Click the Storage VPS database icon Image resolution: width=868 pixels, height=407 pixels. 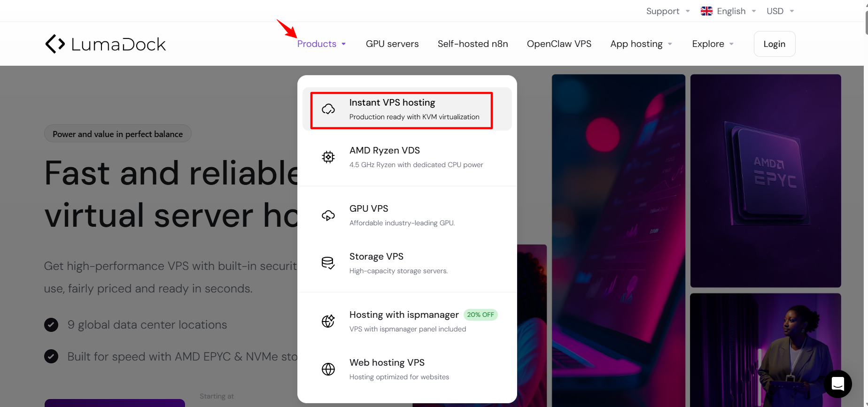(328, 263)
